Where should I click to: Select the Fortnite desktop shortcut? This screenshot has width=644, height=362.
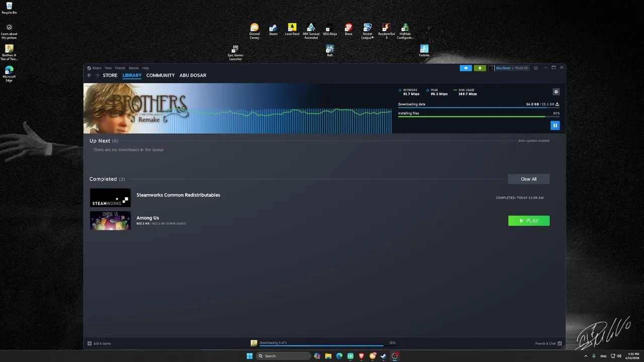pos(424,51)
